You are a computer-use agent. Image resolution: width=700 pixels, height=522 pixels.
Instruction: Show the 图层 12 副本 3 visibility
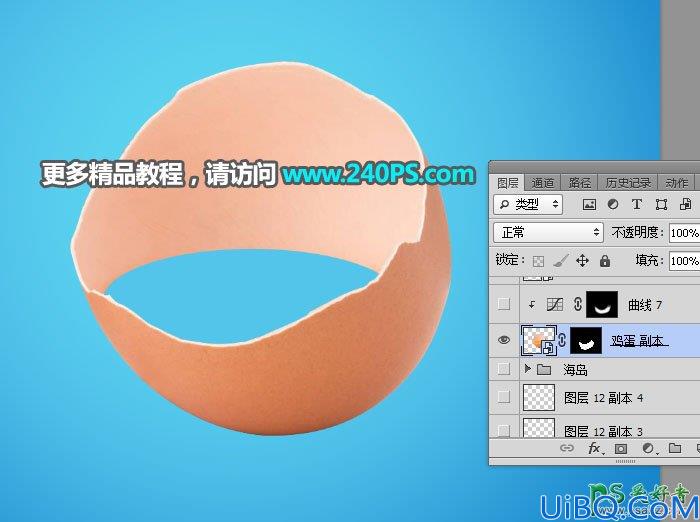coord(504,430)
